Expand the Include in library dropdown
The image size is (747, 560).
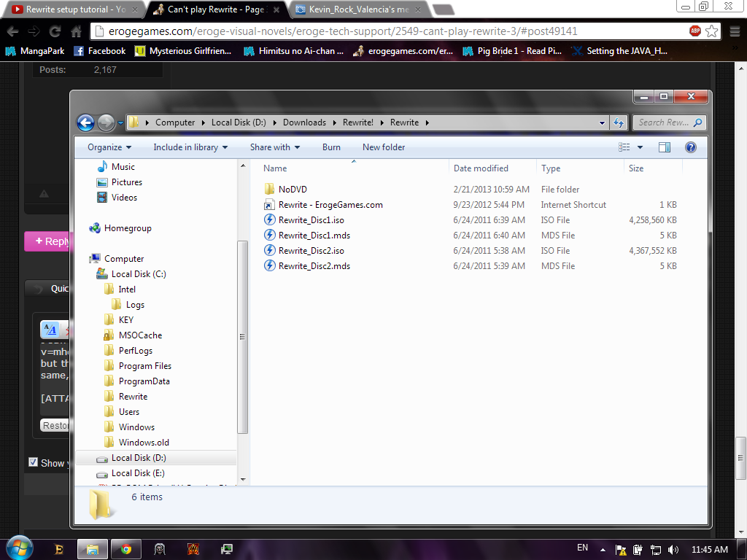point(190,147)
